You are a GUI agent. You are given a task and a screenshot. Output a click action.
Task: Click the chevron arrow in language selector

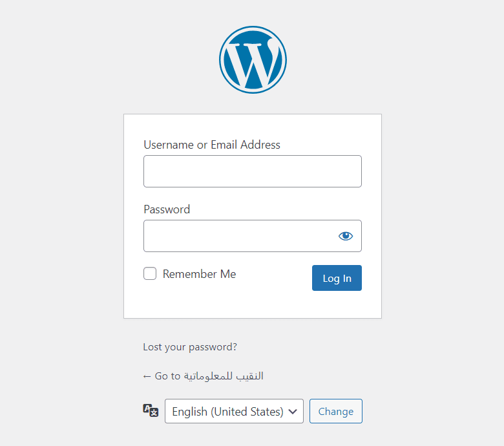tap(293, 411)
